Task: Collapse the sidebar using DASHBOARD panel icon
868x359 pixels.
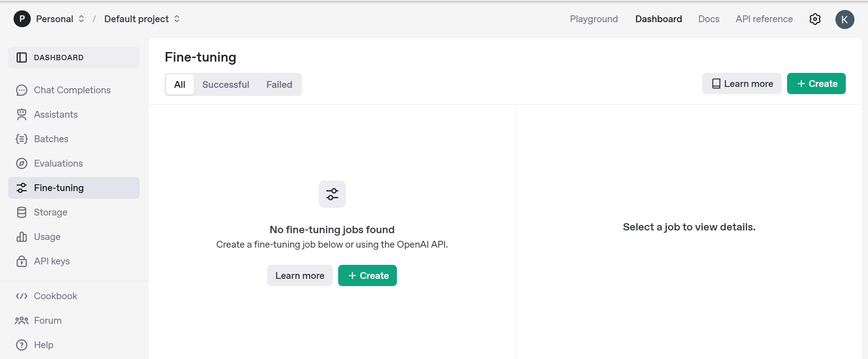Action: click(21, 57)
